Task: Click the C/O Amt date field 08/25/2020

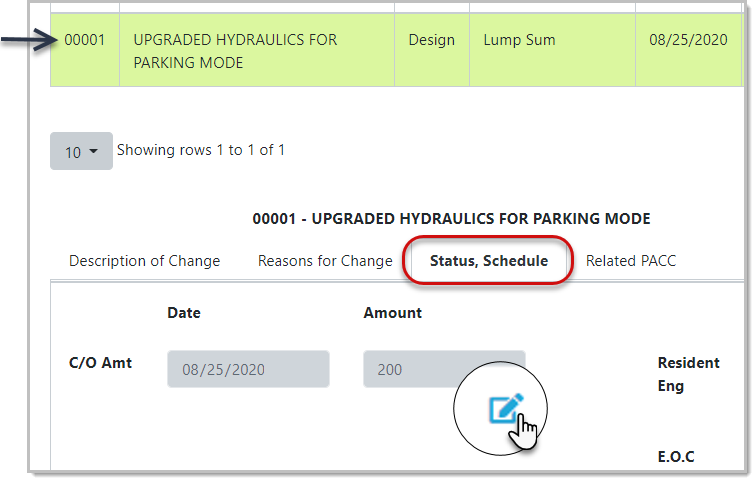Action: 248,369
